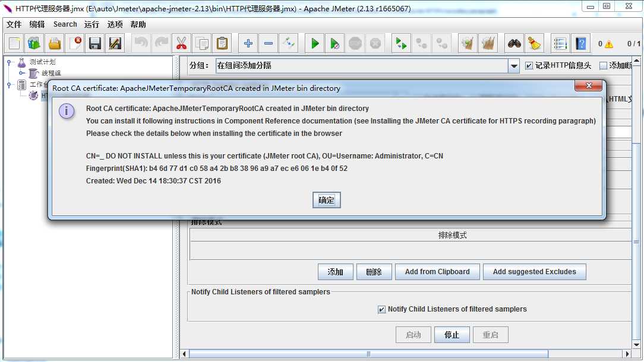
Task: Select 线程组 in the tree
Action: (51, 73)
